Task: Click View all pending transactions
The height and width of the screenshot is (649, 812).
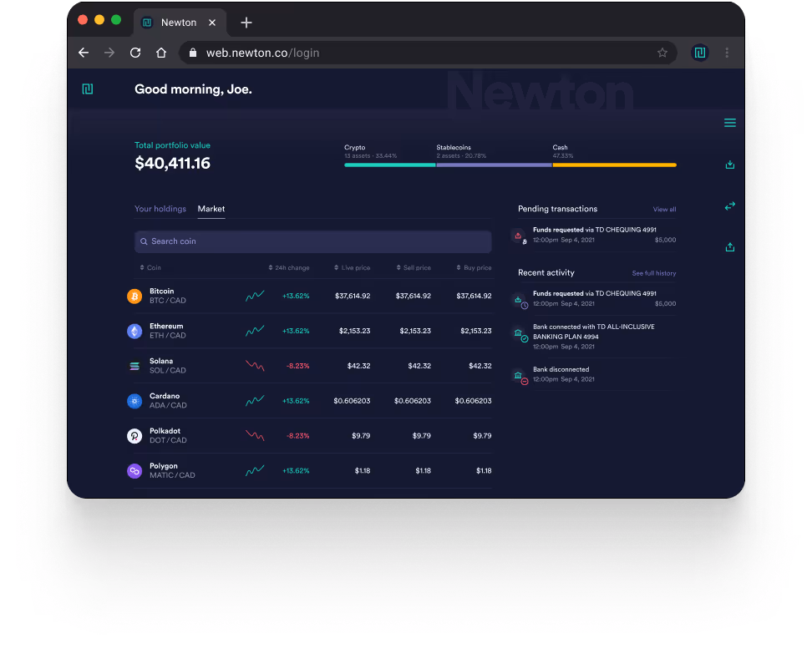Action: tap(664, 210)
